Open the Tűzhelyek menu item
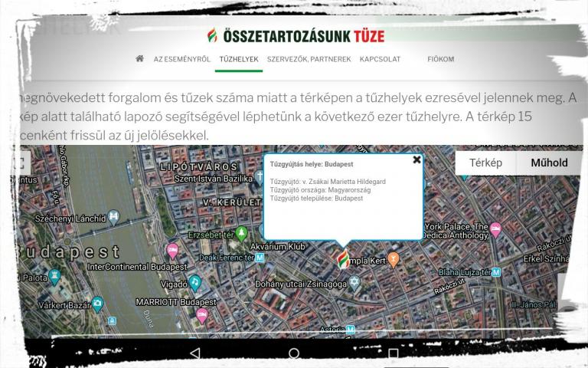 click(x=238, y=59)
